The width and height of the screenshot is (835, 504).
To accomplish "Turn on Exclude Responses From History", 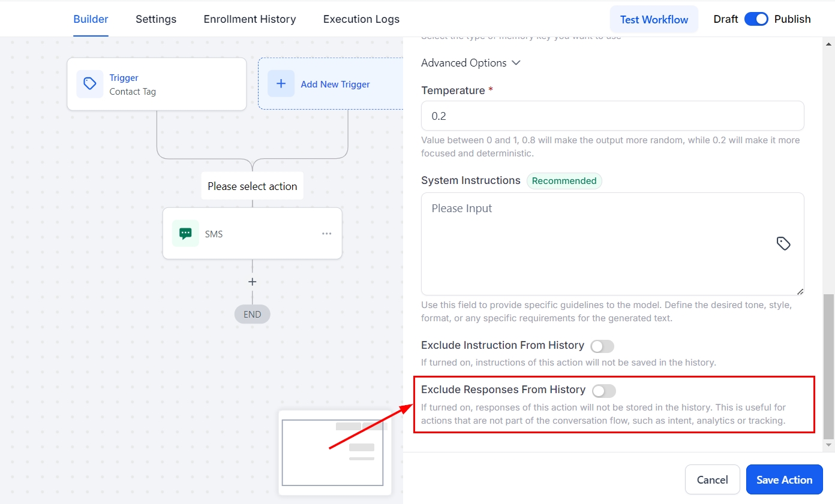I will point(603,391).
